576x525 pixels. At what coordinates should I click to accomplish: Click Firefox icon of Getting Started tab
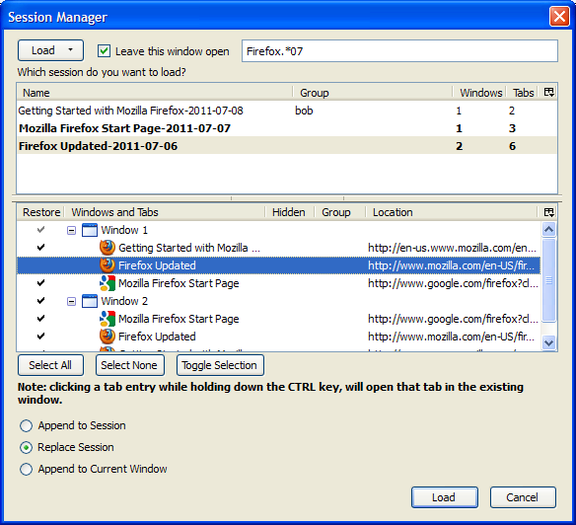[107, 248]
